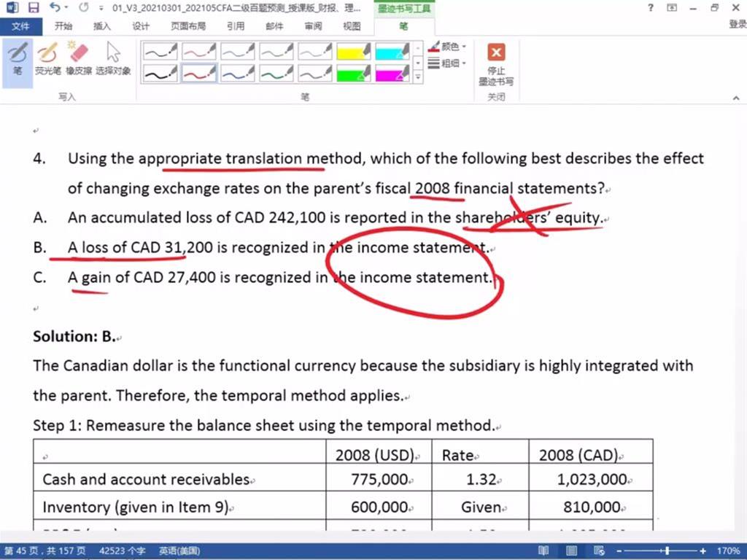This screenshot has height=560, width=747.
Task: Select the Pen (笔) ink tool
Action: coord(18,58)
